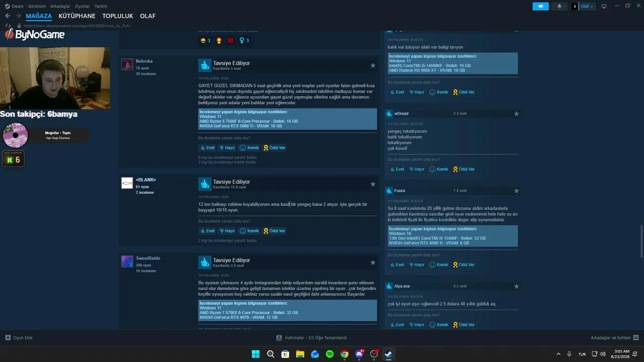Click the thumbs-up icon beside Fuora
Screen dimensions: 644x362
[x=389, y=191]
